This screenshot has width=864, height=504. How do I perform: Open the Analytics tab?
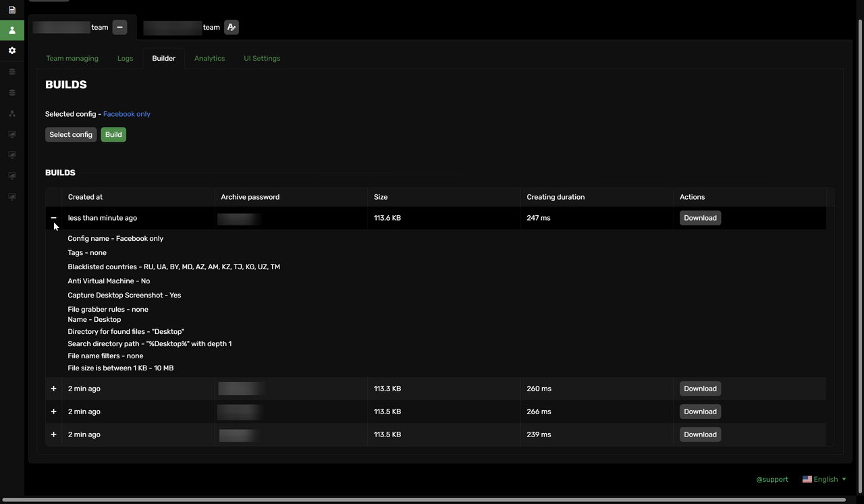(209, 59)
